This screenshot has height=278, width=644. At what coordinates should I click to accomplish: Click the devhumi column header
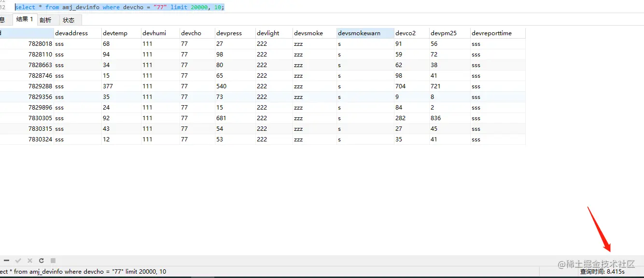[160, 33]
